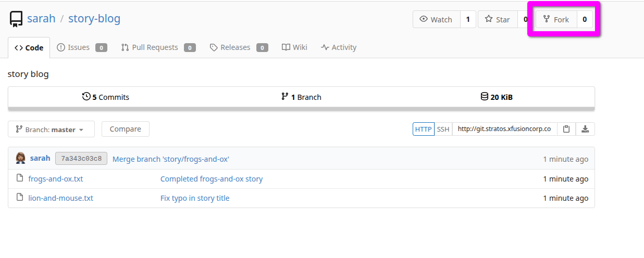Image resolution: width=644 pixels, height=258 pixels.
Task: Open the Issues tab
Action: [x=82, y=47]
